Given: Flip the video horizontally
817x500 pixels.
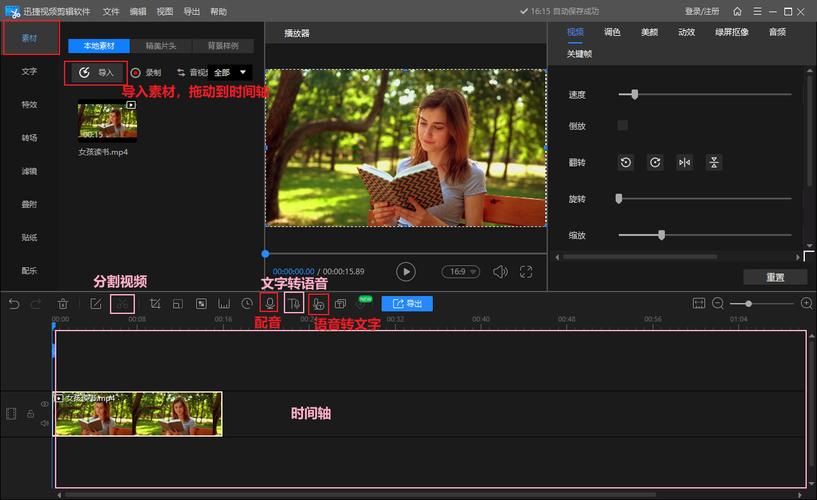Looking at the screenshot, I should (684, 162).
